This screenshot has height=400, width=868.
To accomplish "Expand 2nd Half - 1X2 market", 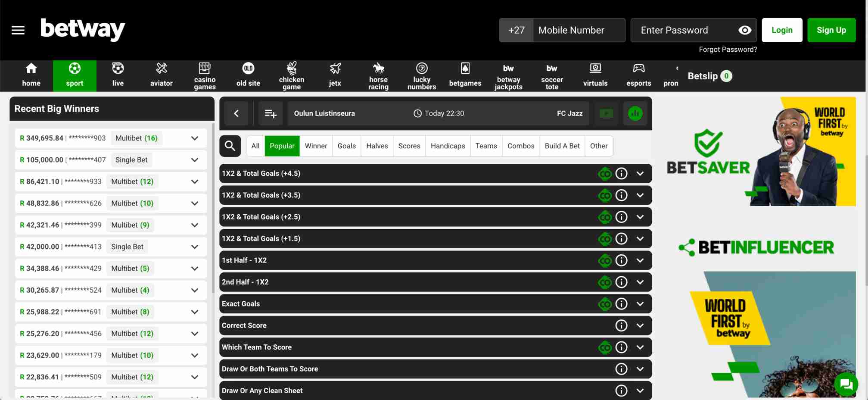I will tap(640, 282).
